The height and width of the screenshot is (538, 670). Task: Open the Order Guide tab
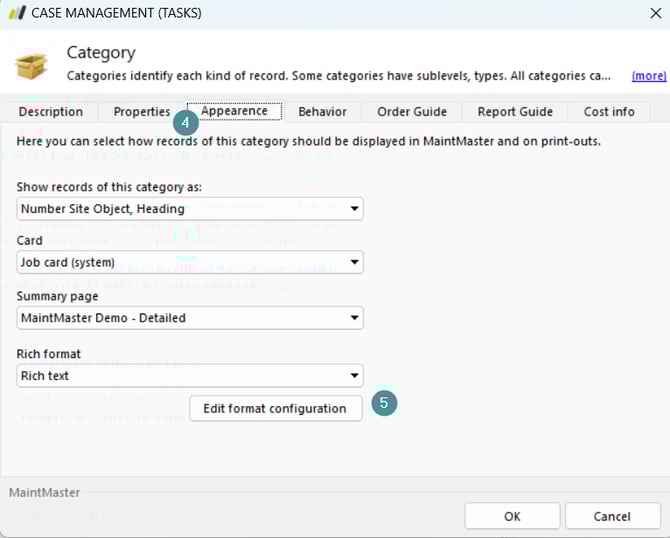tap(412, 112)
